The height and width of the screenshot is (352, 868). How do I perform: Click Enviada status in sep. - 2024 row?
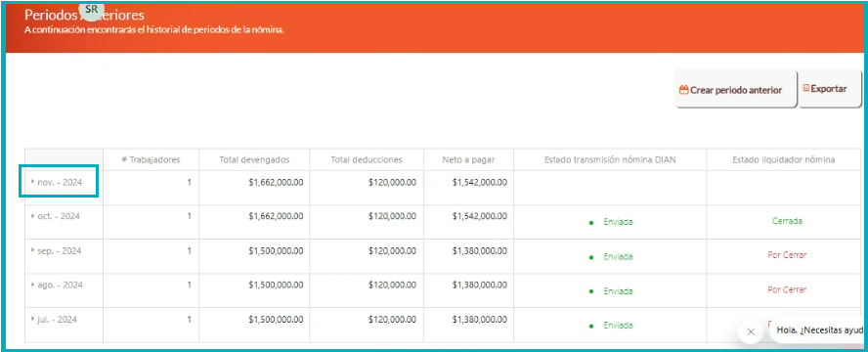click(x=618, y=257)
